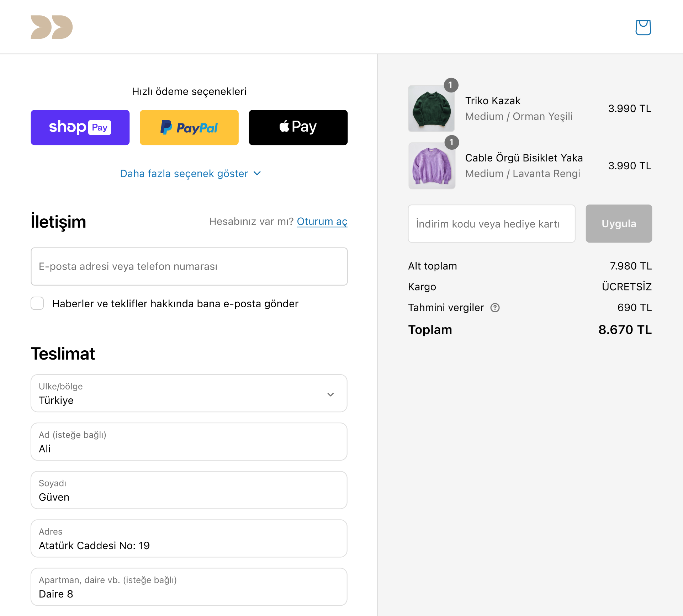Click the Oturum aç login link
The width and height of the screenshot is (683, 616).
click(322, 221)
